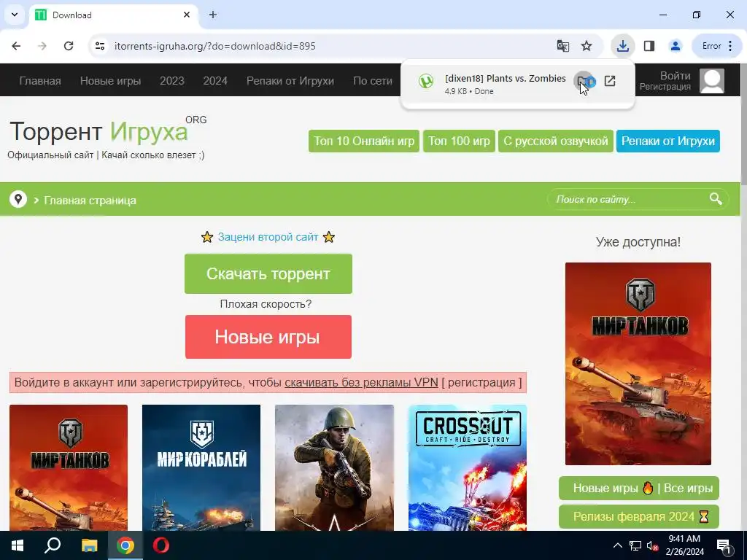The width and height of the screenshot is (747, 560).
Task: Focus the Поиск по сайту search field
Action: pyautogui.click(x=628, y=200)
